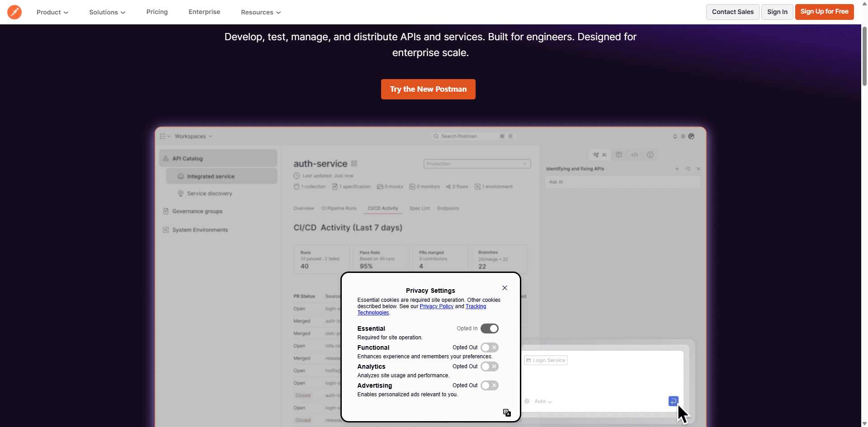Screen dimensions: 868x427
Task: Click the blue send icon in chat box
Action: [673, 401]
